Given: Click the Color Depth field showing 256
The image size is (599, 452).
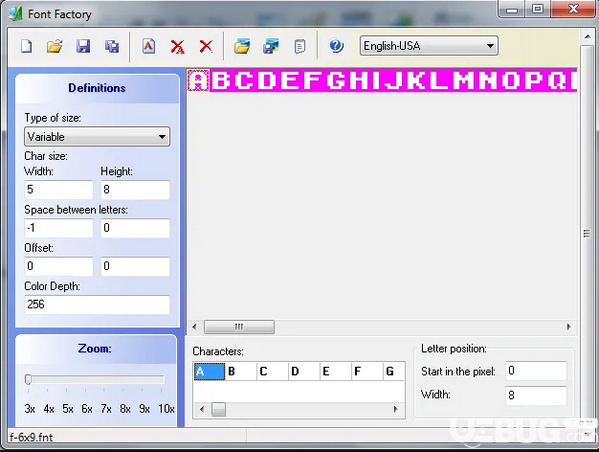Looking at the screenshot, I should click(x=97, y=305).
